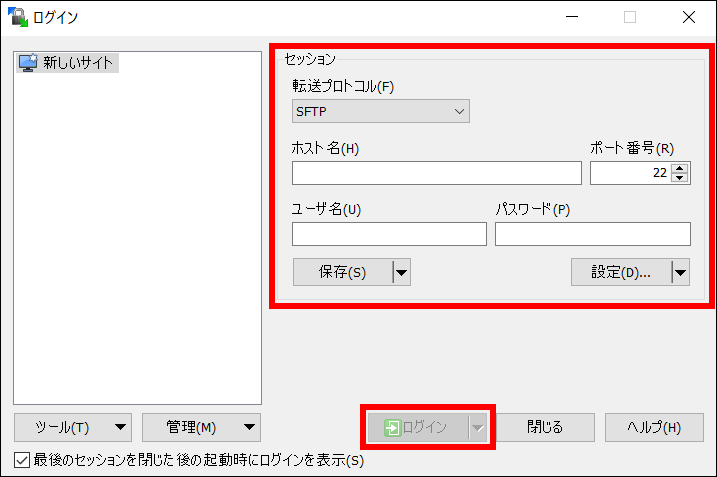
Task: Click the ホスト名 input field
Action: 436,173
